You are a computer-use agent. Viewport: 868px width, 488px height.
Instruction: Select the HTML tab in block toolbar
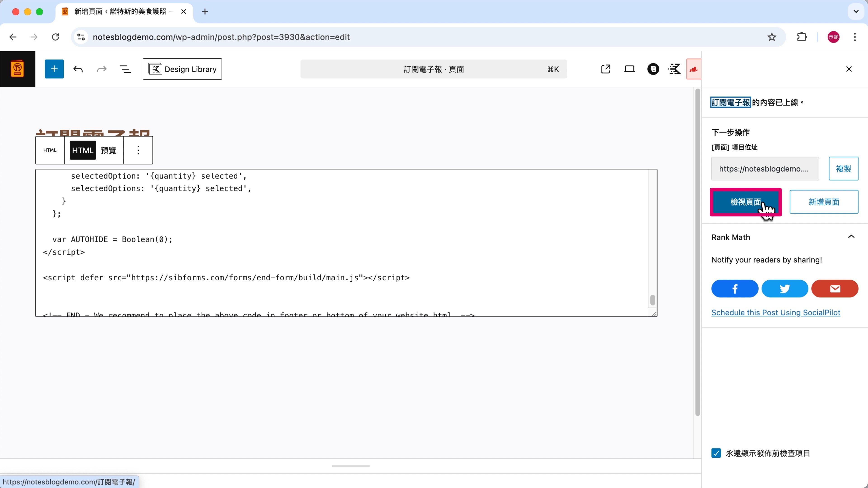[x=83, y=150]
